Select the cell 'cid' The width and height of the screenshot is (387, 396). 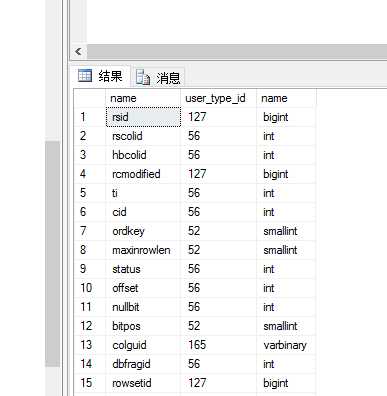[x=143, y=212]
